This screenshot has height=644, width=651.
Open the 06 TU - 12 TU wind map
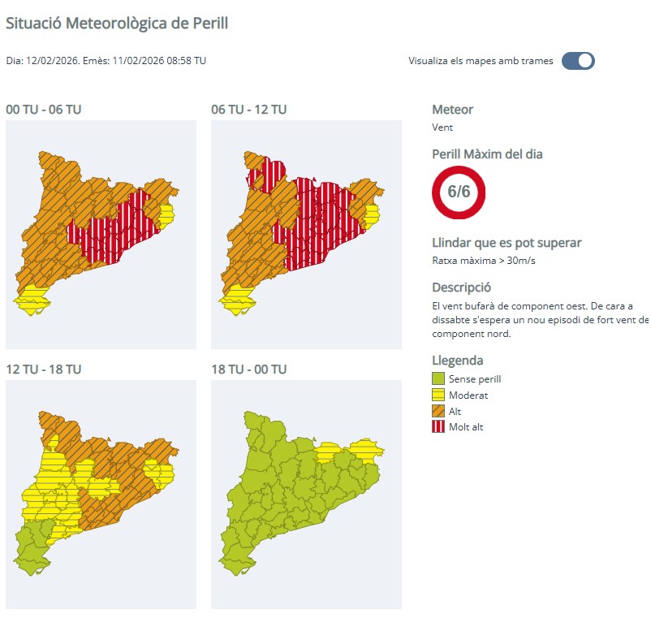point(306,235)
